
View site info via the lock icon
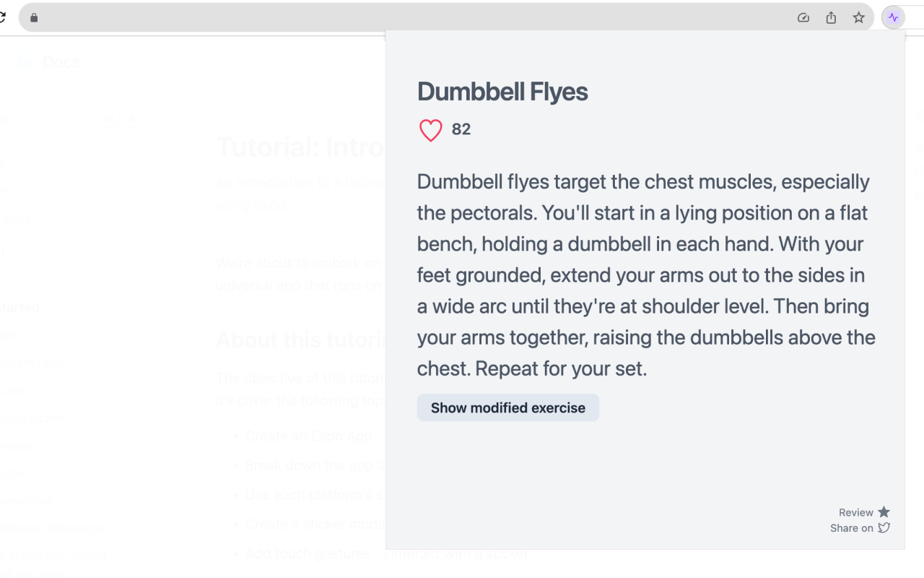33,18
